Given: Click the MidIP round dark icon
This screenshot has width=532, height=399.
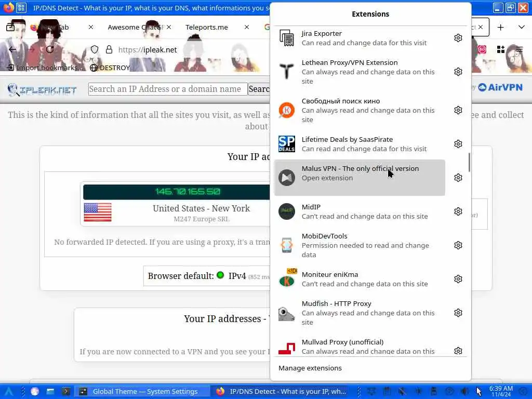Looking at the screenshot, I should (287, 211).
